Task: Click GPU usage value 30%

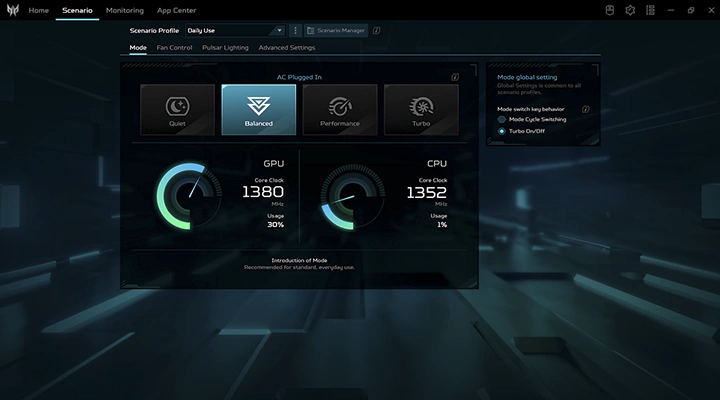Action: [276, 225]
